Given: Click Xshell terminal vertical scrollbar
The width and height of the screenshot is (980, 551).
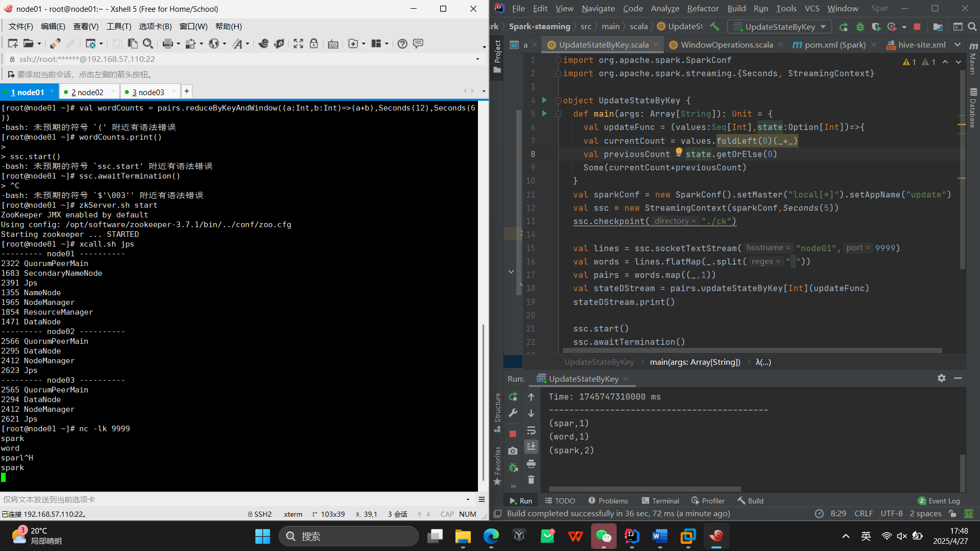Looking at the screenshot, I should 483,402.
